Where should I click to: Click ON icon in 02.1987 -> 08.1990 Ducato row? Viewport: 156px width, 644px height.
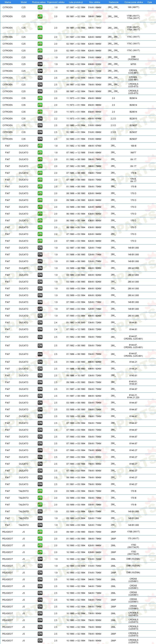coord(40,248)
